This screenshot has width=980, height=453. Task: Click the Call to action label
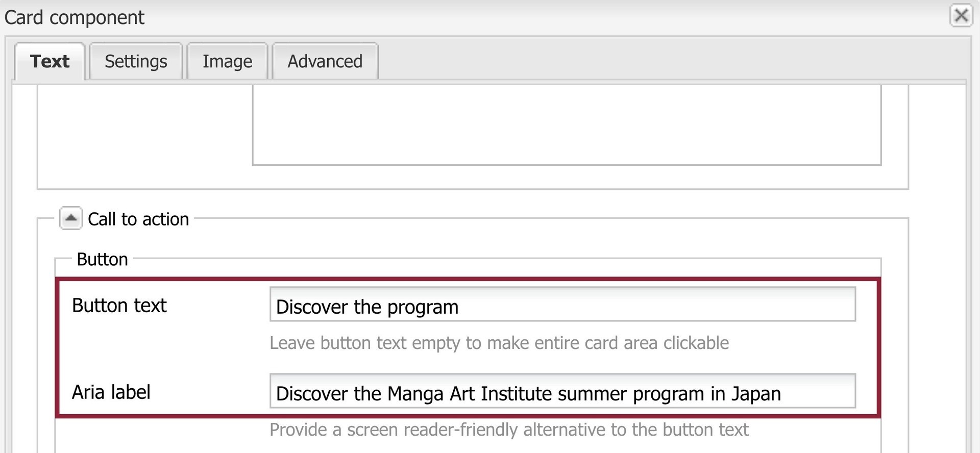[139, 219]
